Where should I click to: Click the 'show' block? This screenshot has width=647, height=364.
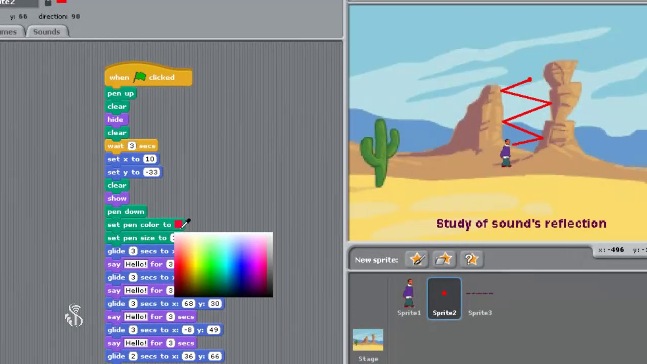[x=117, y=199]
